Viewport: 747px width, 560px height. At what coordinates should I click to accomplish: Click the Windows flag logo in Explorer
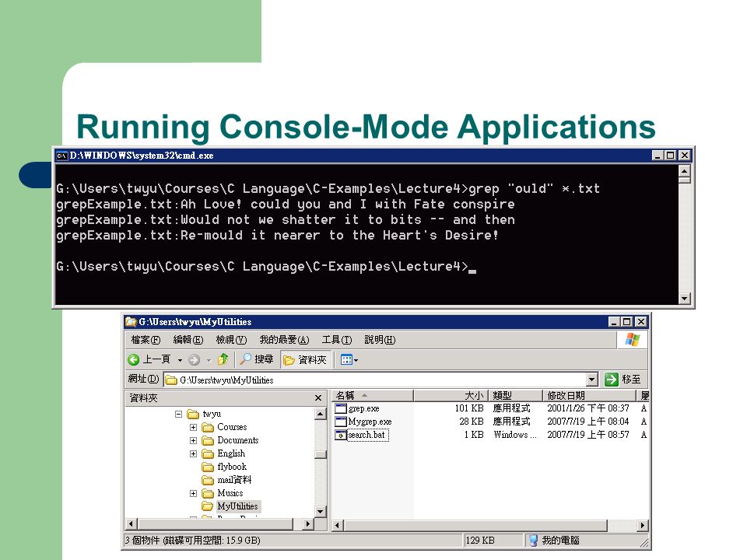tap(633, 340)
